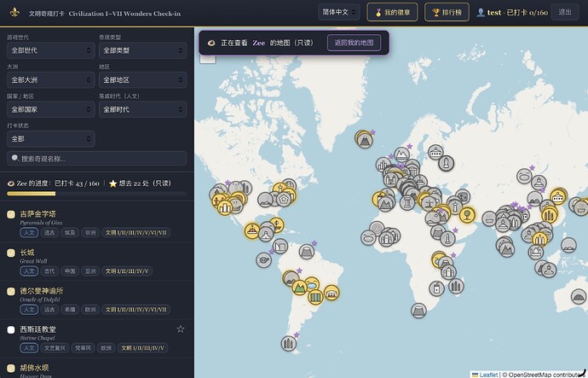
Task: Click the gray marker over Iceland
Action: click(365, 141)
